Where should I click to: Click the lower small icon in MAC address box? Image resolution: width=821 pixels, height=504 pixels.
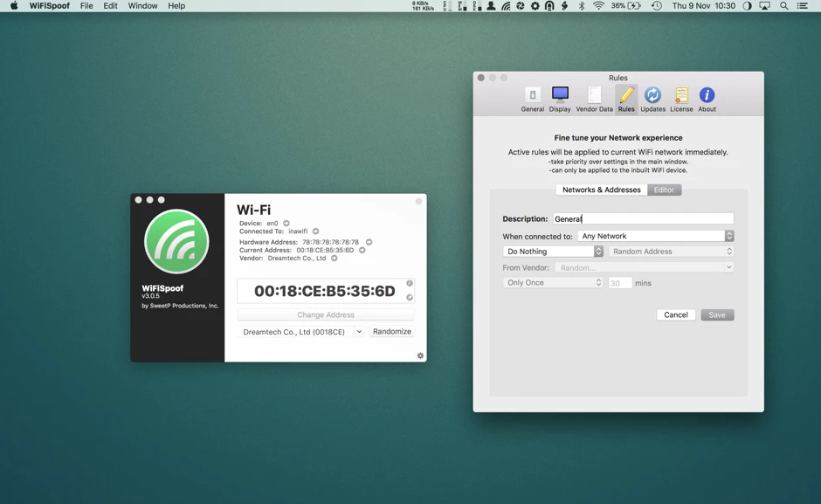(410, 297)
